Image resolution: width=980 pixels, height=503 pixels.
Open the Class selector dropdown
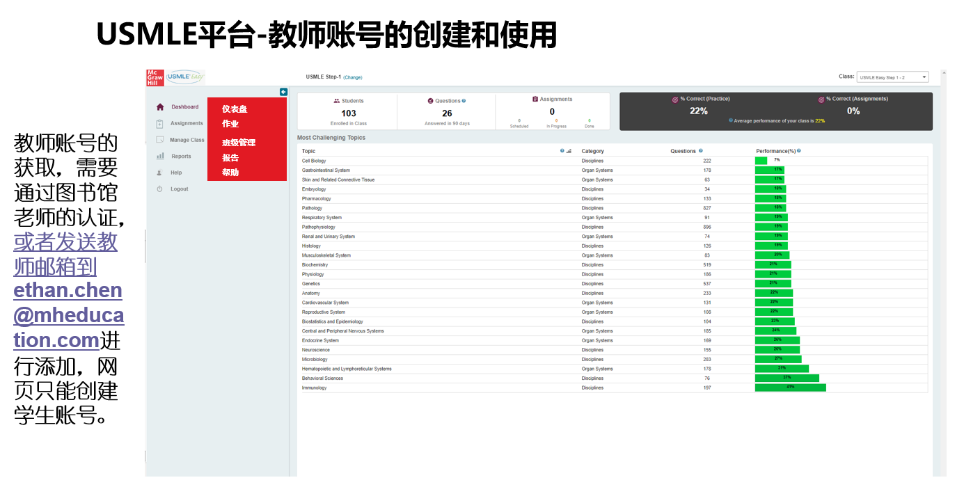tap(892, 77)
